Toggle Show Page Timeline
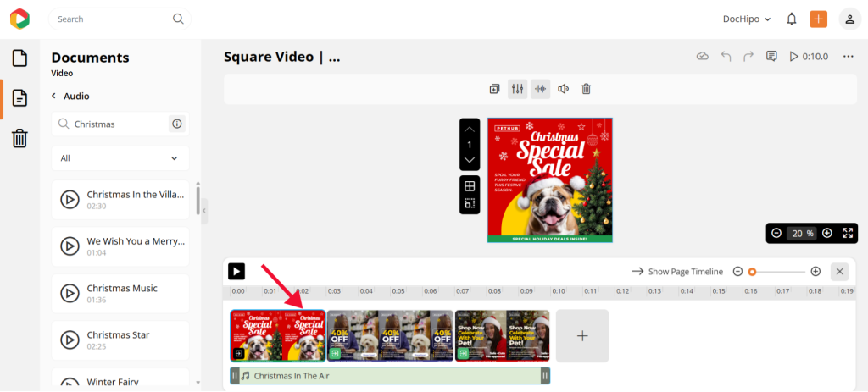 [677, 272]
